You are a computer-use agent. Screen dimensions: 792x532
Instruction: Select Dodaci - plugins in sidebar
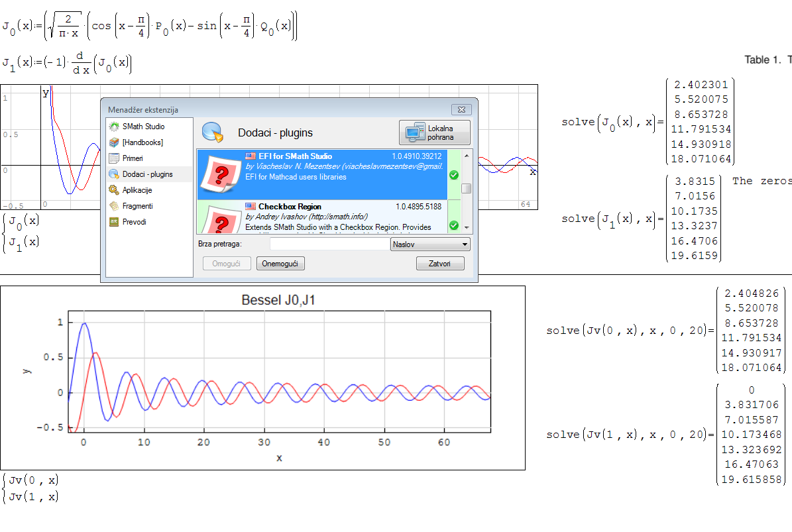(x=147, y=174)
